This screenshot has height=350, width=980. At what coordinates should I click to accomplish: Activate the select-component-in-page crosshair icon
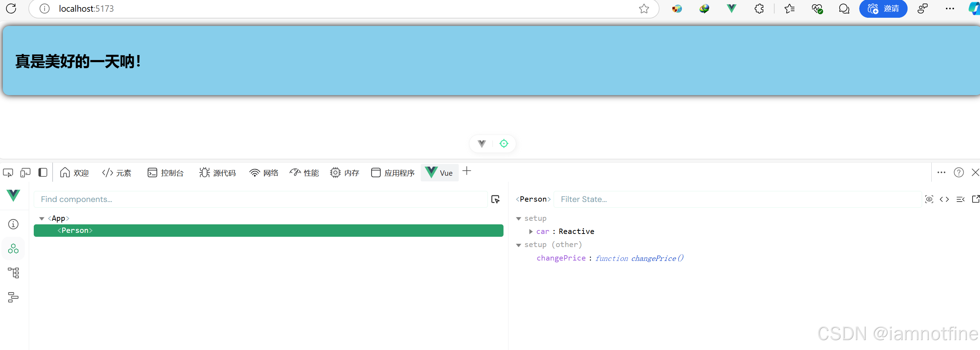(x=496, y=199)
